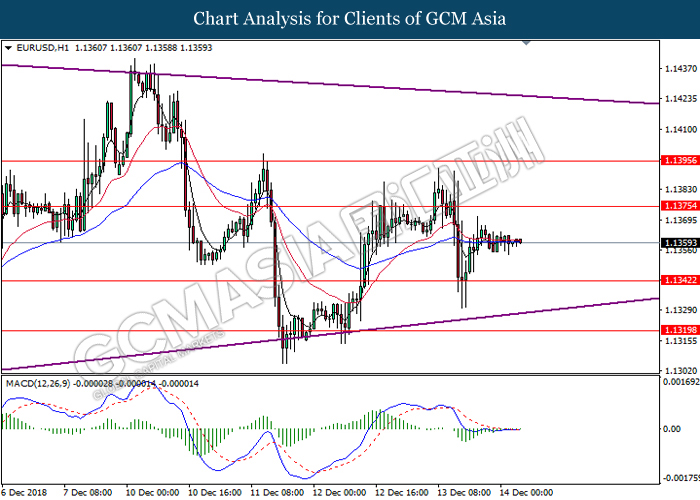Click the 1.13020 price axis value

tap(681, 371)
